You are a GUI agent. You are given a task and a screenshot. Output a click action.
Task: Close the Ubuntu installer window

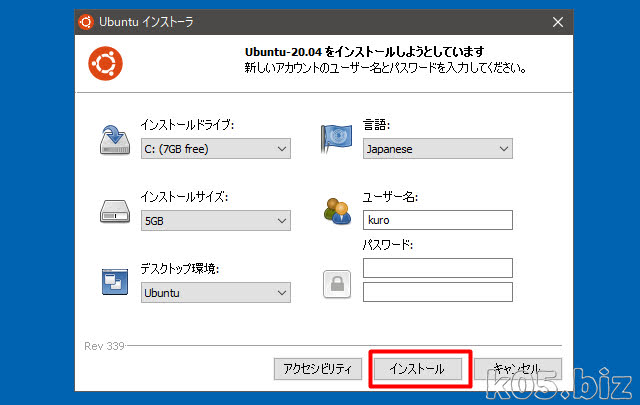pyautogui.click(x=558, y=22)
